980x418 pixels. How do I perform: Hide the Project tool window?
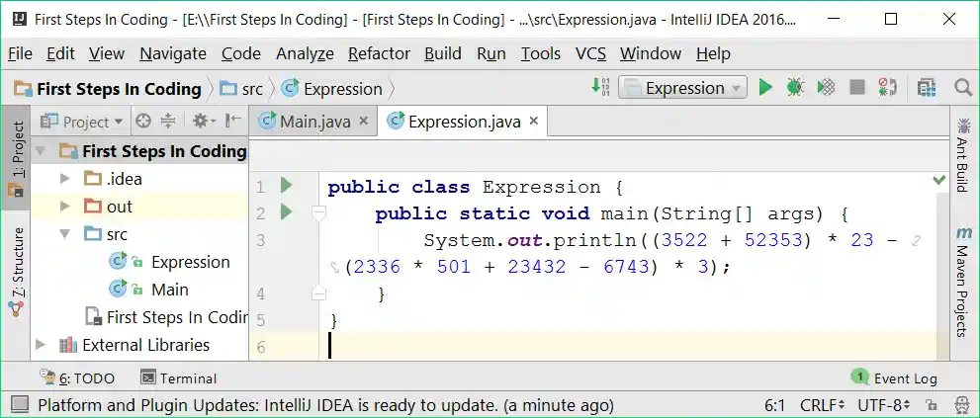233,121
